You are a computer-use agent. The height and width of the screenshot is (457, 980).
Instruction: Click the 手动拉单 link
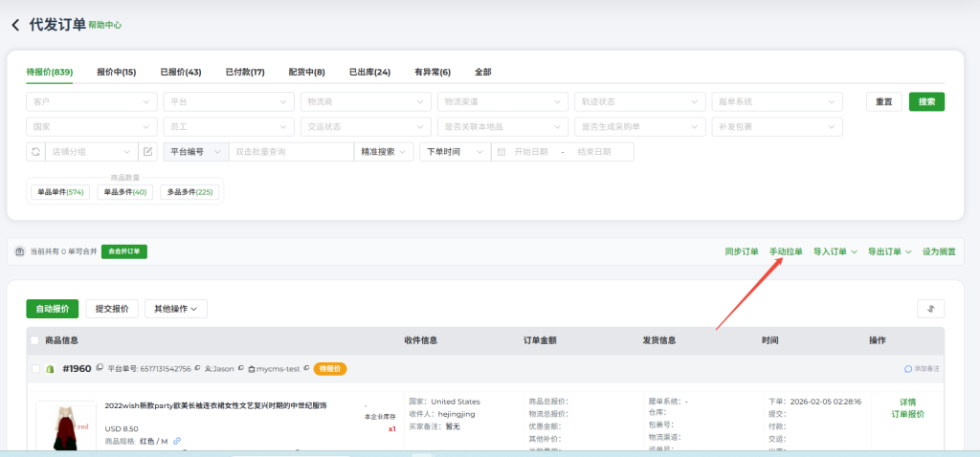(x=786, y=251)
